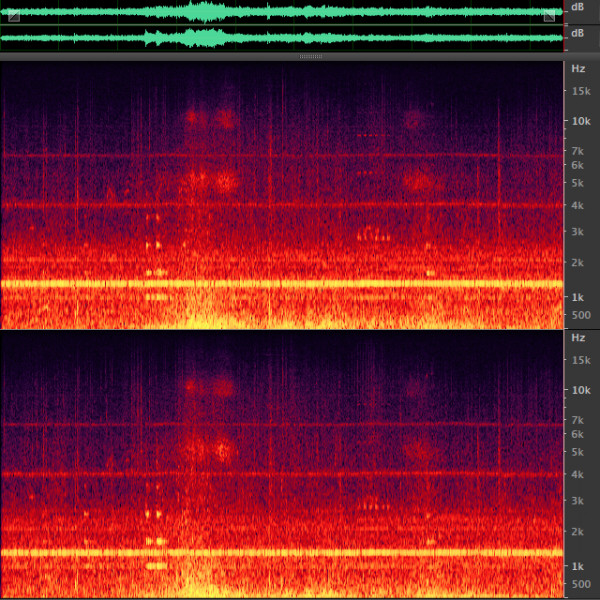Screen dimensions: 600x600
Task: Click the second channel dB scale label
Action: coord(579,33)
